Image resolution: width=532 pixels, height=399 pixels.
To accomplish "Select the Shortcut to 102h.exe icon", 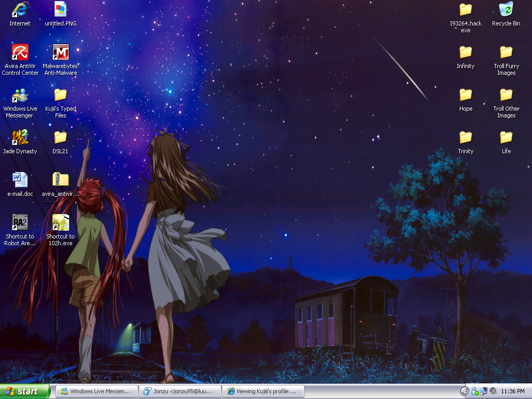I will pyautogui.click(x=60, y=222).
